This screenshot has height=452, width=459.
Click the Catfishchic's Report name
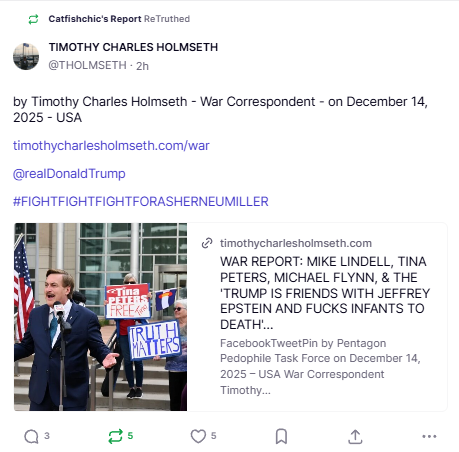tap(95, 19)
